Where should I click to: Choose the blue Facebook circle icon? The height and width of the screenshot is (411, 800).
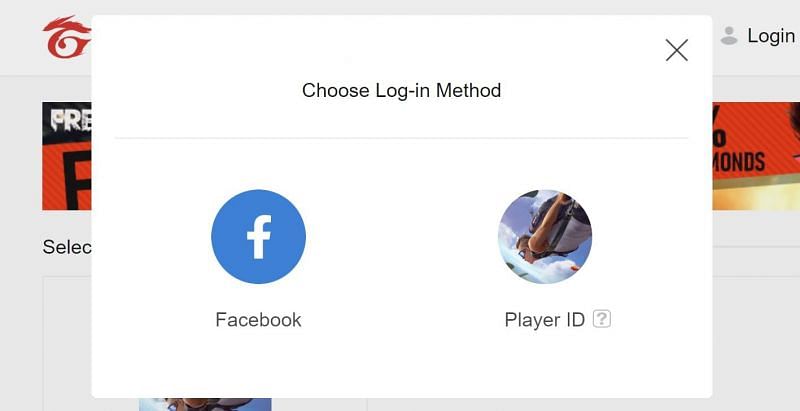(258, 237)
